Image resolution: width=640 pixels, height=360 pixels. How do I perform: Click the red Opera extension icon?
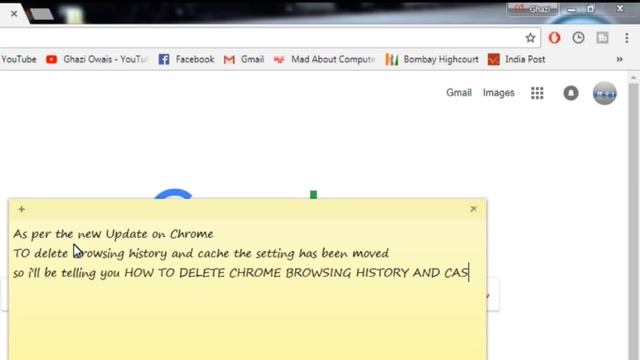click(x=554, y=38)
